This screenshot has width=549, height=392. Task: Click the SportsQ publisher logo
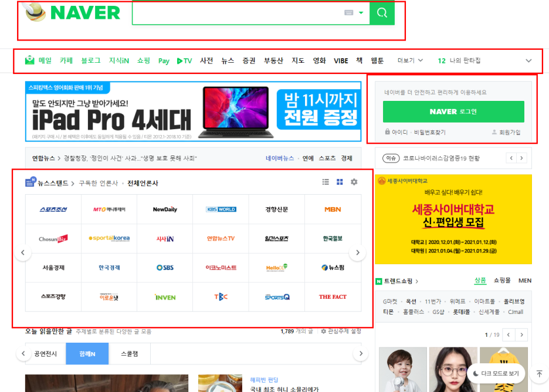point(277,297)
